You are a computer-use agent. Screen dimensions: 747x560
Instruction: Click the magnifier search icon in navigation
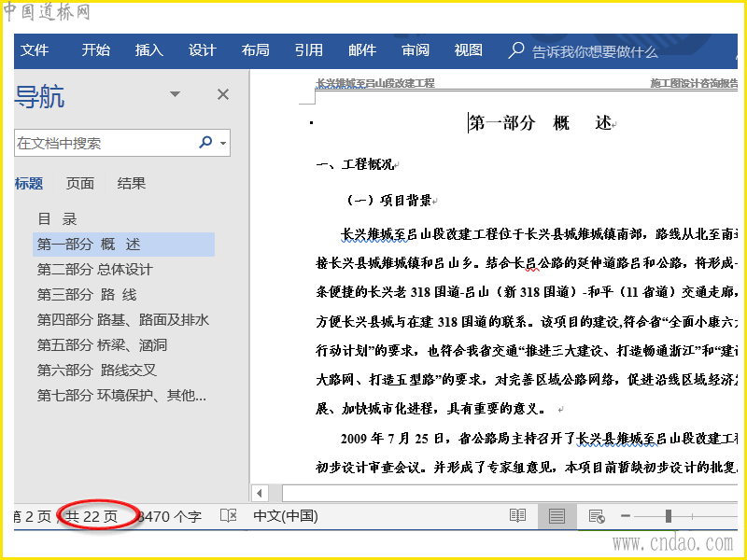tap(205, 142)
